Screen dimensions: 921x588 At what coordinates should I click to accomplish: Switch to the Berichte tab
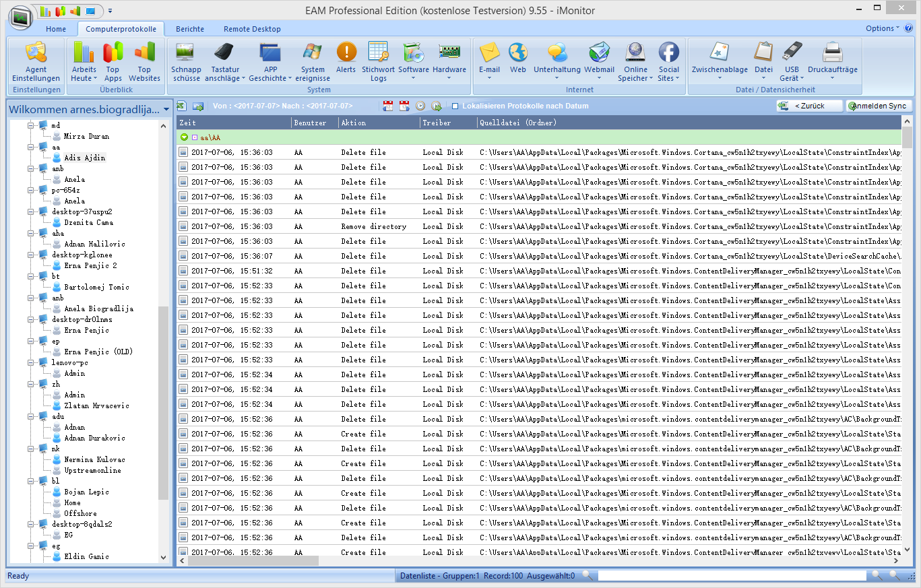(x=190, y=29)
